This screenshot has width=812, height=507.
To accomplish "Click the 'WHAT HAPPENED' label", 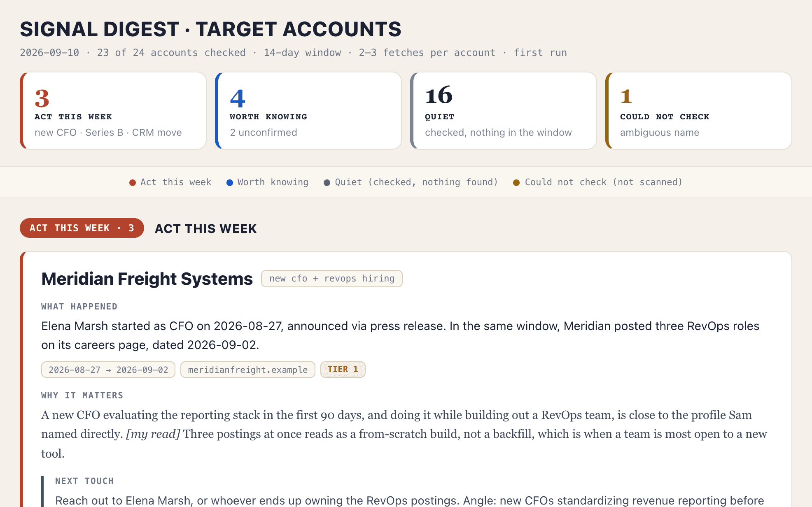I will click(79, 307).
